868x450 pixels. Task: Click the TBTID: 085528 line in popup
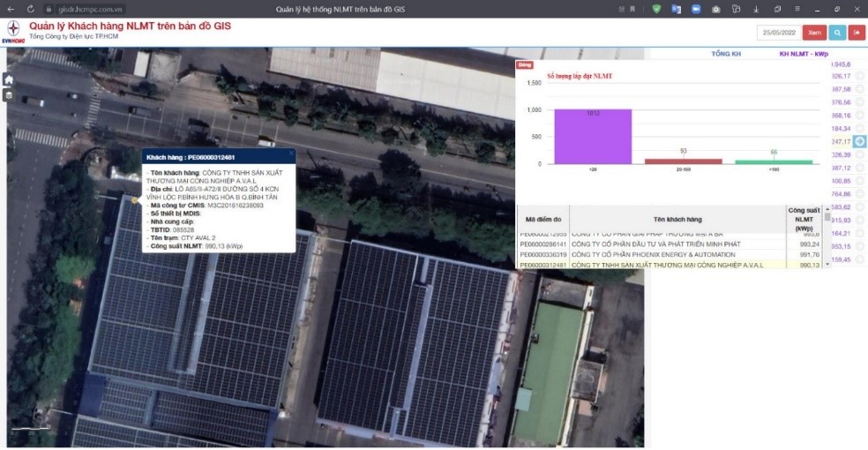pyautogui.click(x=170, y=229)
